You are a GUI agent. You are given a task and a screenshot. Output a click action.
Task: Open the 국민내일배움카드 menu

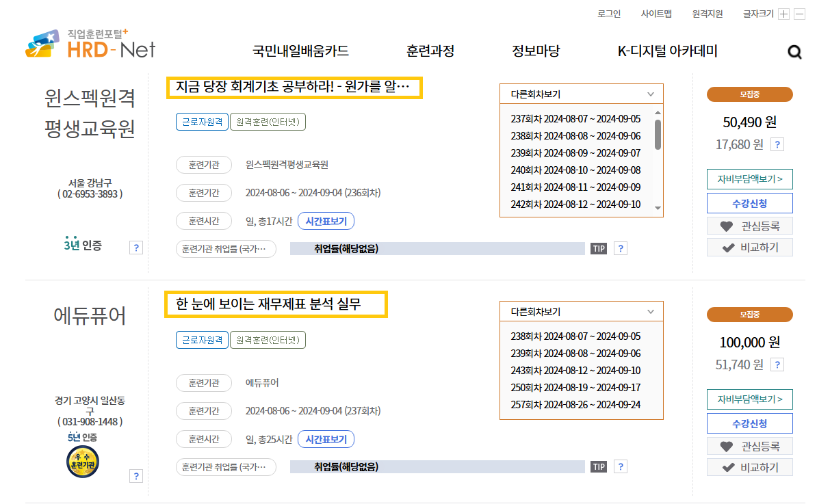pyautogui.click(x=300, y=51)
